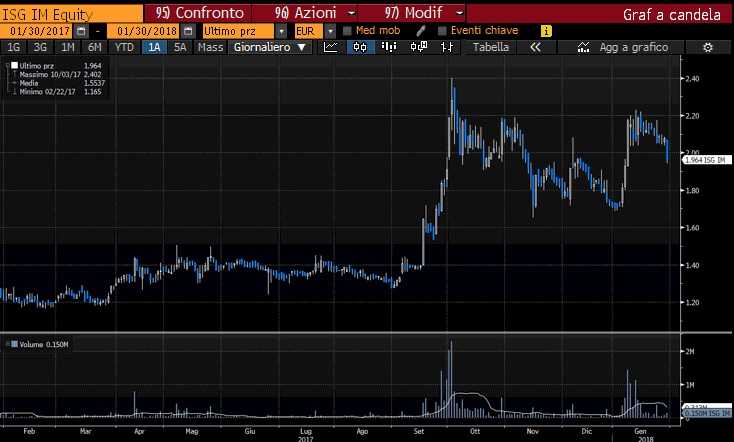Open the 95) Confronto menu
734x442 pixels.
point(199,13)
